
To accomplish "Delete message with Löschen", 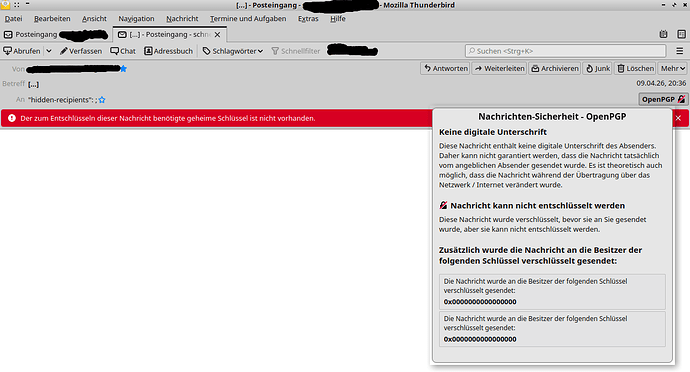I will pyautogui.click(x=635, y=68).
